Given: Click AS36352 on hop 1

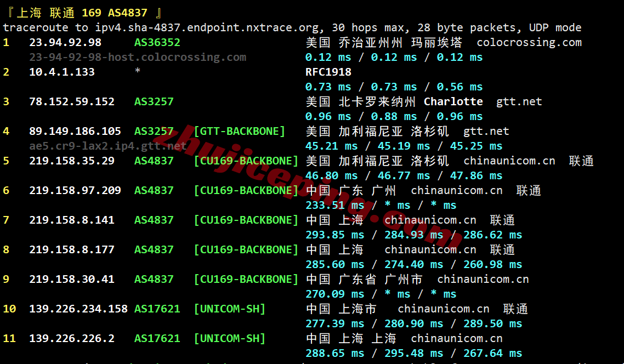Looking at the screenshot, I should [157, 42].
